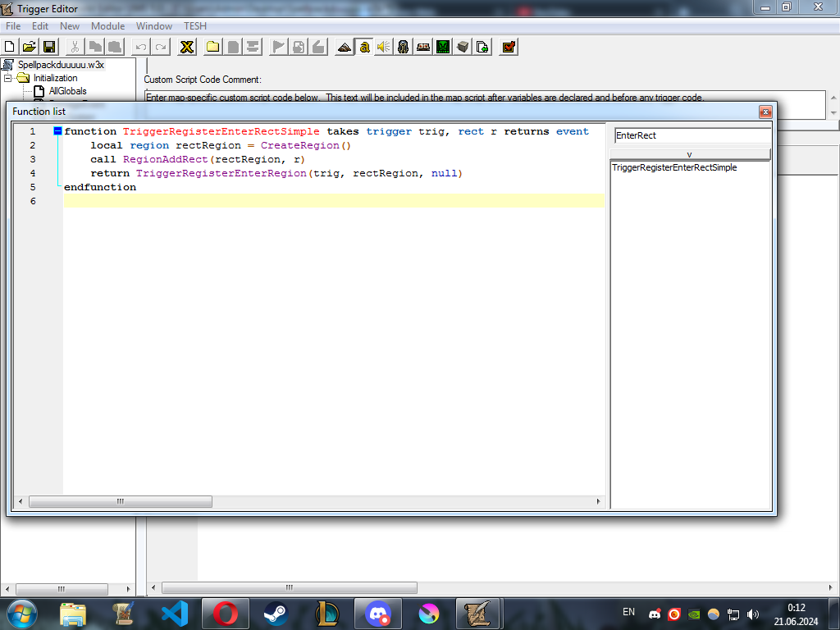
Task: Open the Object Editor helmet icon
Action: [403, 47]
